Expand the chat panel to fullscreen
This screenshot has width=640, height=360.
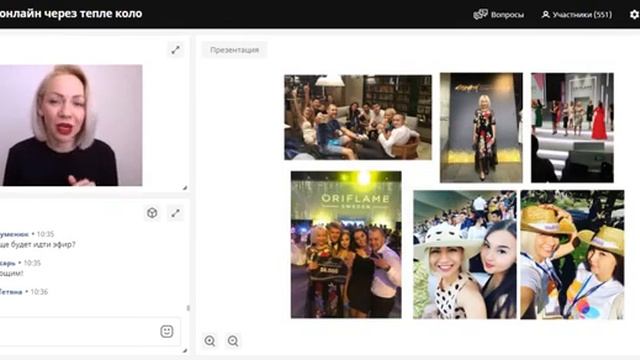pyautogui.click(x=176, y=213)
